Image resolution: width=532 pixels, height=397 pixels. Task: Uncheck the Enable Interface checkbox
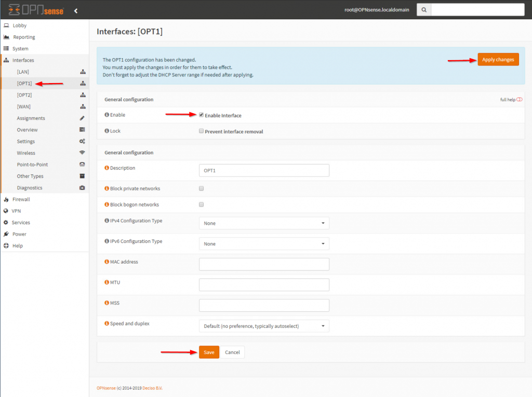click(x=202, y=115)
